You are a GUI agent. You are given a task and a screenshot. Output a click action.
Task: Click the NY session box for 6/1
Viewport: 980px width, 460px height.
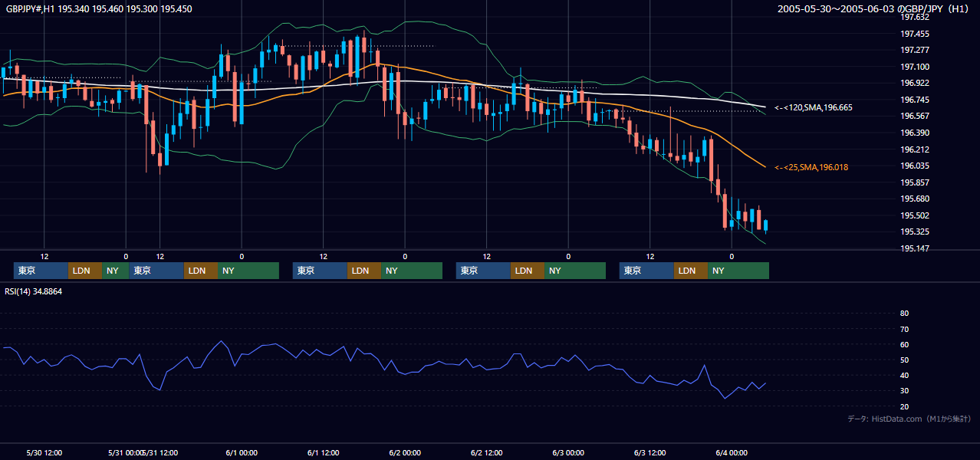412,271
